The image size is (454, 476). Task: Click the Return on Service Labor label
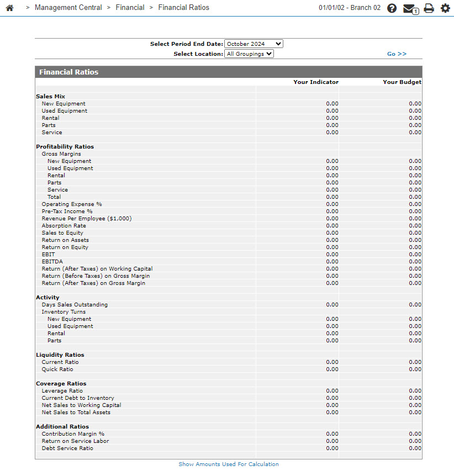75,441
